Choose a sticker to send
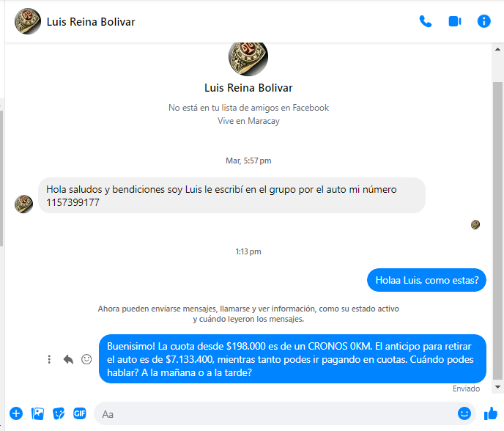 point(59,413)
